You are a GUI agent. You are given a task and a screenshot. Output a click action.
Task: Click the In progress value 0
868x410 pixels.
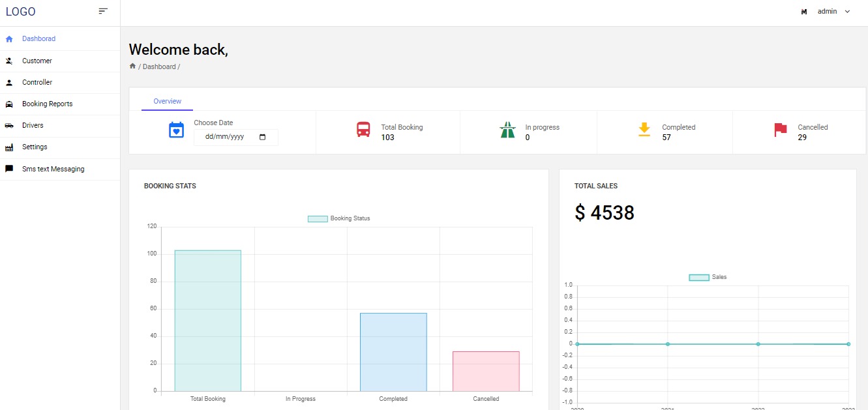[x=528, y=138]
